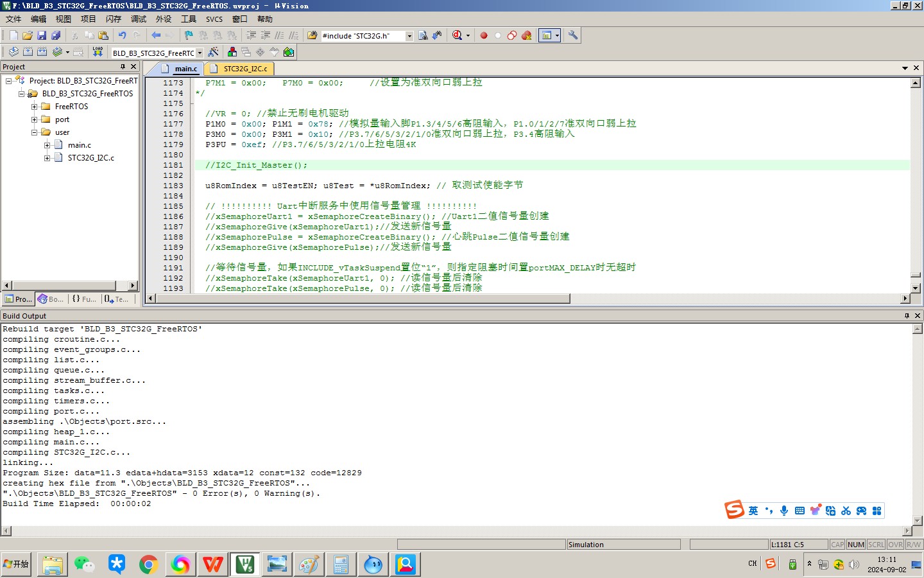
Task: Kill all breakpoints in the toolbar
Action: pyautogui.click(x=526, y=35)
